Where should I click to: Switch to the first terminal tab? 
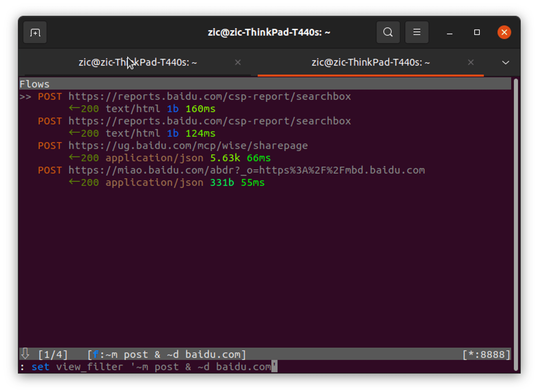pyautogui.click(x=137, y=63)
